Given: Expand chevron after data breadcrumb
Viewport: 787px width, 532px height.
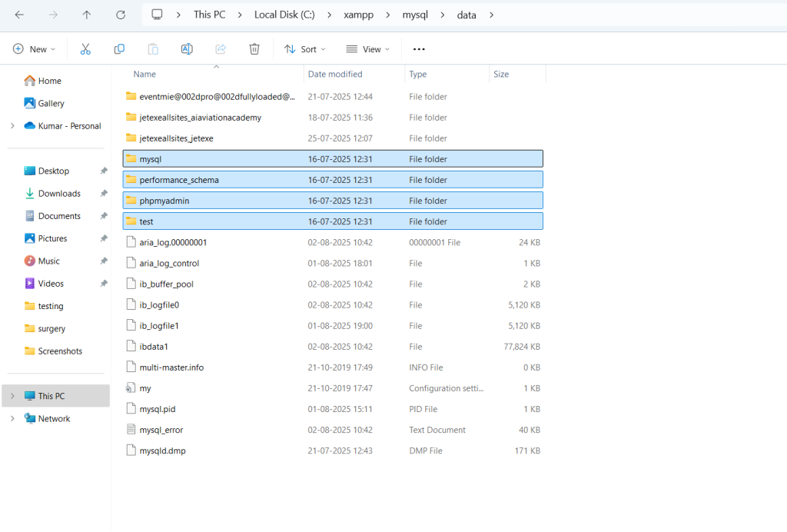Looking at the screenshot, I should [491, 15].
